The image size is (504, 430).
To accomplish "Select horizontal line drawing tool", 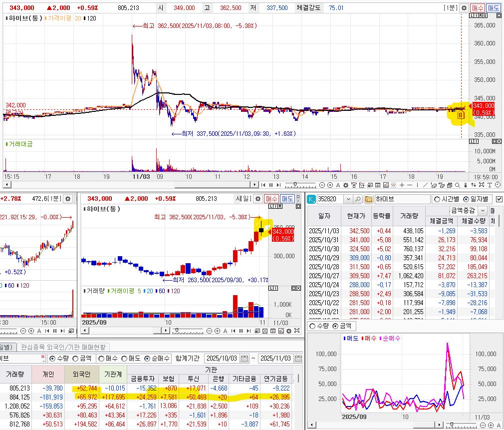I will click(x=410, y=185).
